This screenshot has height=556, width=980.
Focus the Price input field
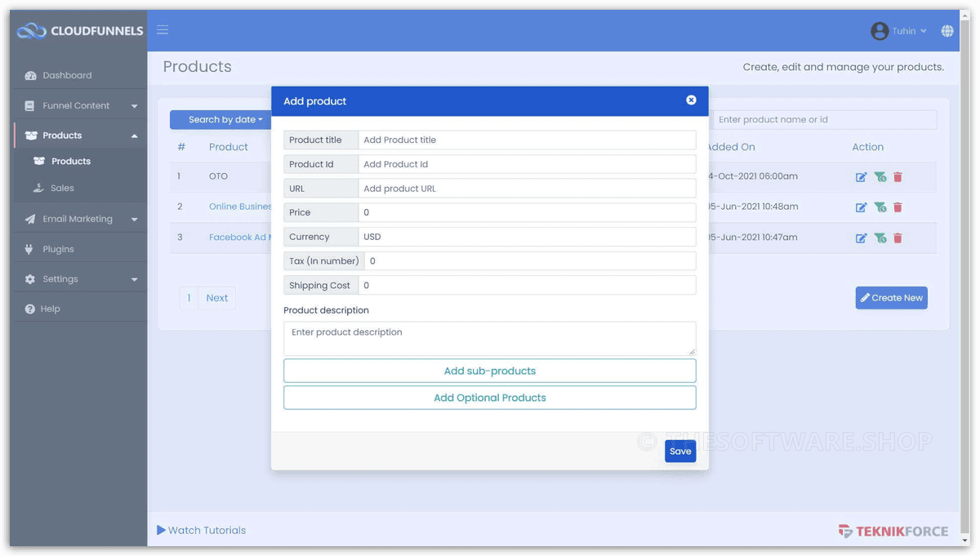click(x=527, y=212)
